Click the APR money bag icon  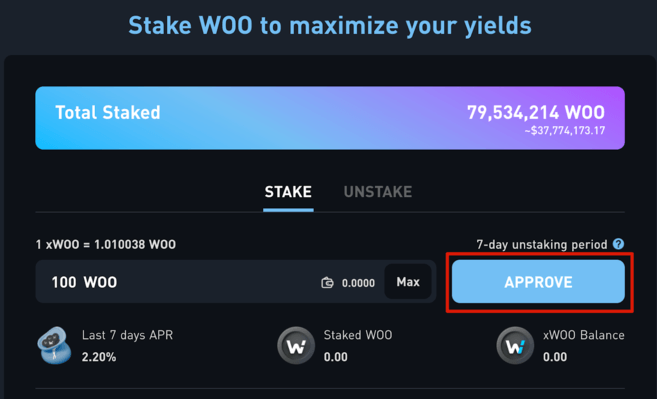tap(52, 345)
